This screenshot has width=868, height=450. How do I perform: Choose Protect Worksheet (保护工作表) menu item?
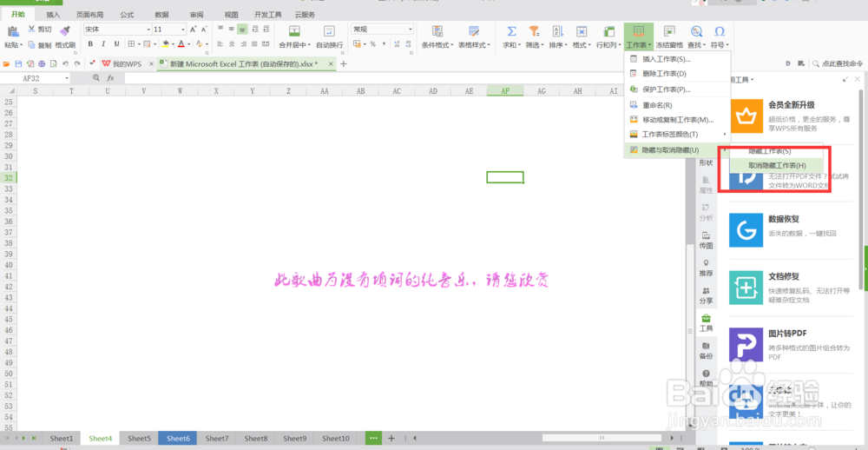pyautogui.click(x=678, y=89)
